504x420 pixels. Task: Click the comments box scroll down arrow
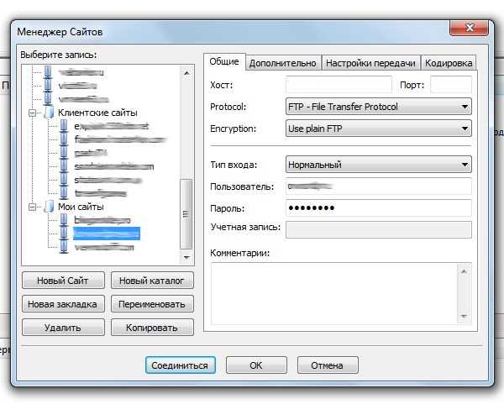click(x=464, y=316)
